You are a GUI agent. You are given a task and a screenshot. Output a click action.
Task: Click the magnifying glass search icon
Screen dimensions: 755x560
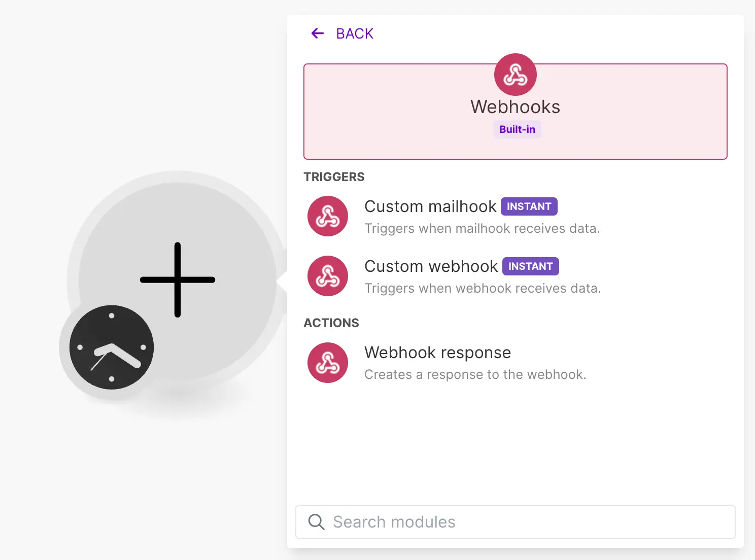[x=316, y=522]
